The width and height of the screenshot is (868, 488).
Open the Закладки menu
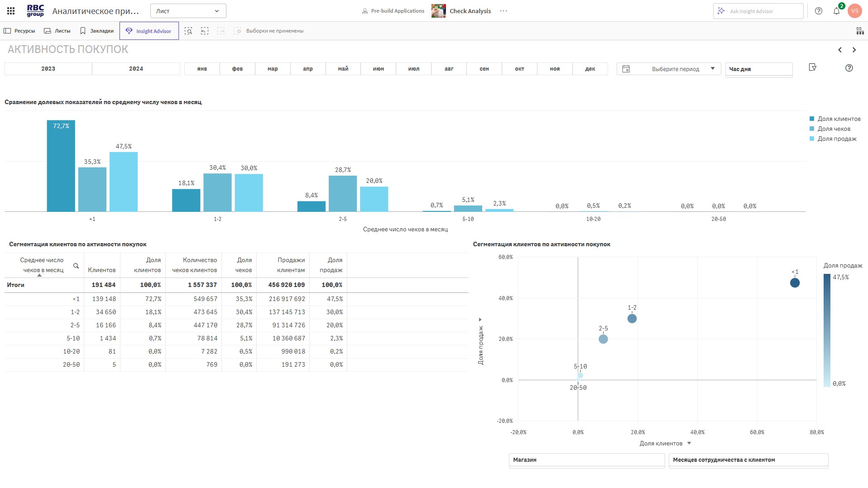(97, 31)
